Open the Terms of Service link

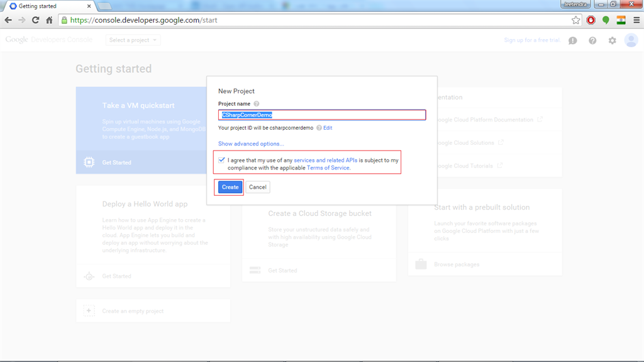click(x=328, y=168)
